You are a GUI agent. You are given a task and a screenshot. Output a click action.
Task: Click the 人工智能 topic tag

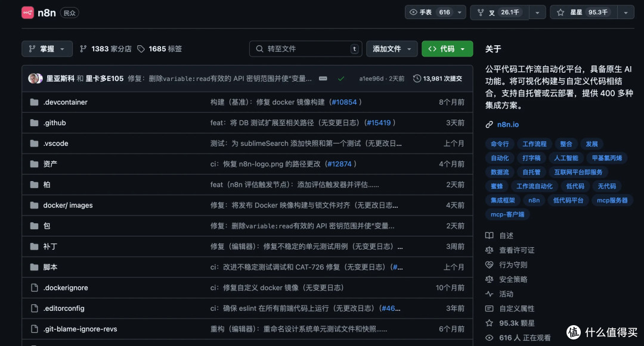[566, 158]
